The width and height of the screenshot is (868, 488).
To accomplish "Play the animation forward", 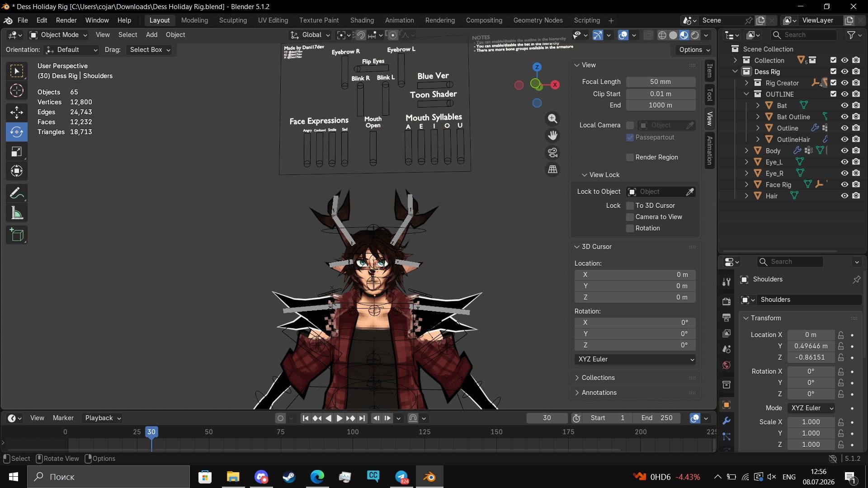I will 339,418.
